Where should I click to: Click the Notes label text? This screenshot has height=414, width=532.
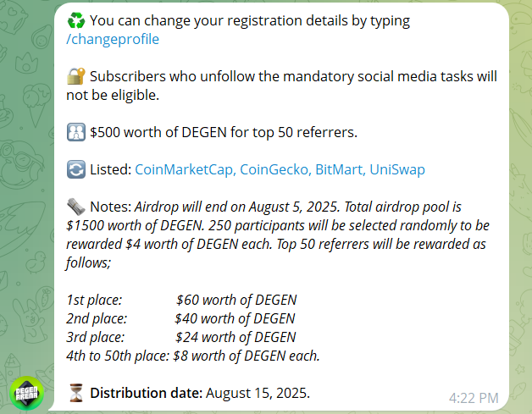click(x=110, y=207)
